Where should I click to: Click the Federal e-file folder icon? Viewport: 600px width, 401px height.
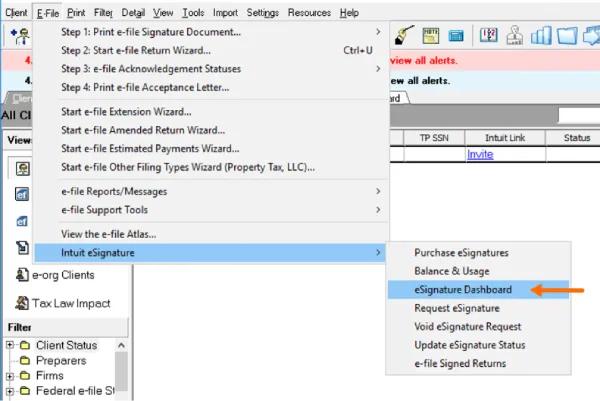25,391
